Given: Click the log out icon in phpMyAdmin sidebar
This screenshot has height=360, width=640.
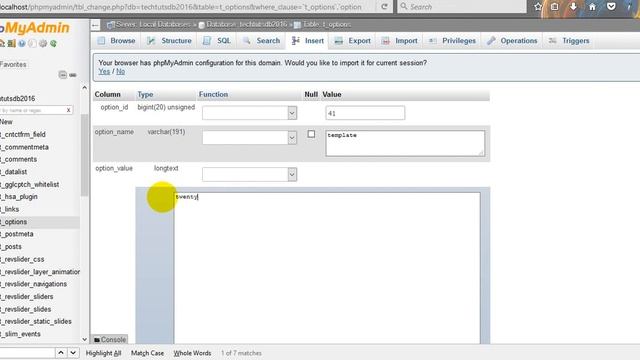Looking at the screenshot, I should 11,43.
